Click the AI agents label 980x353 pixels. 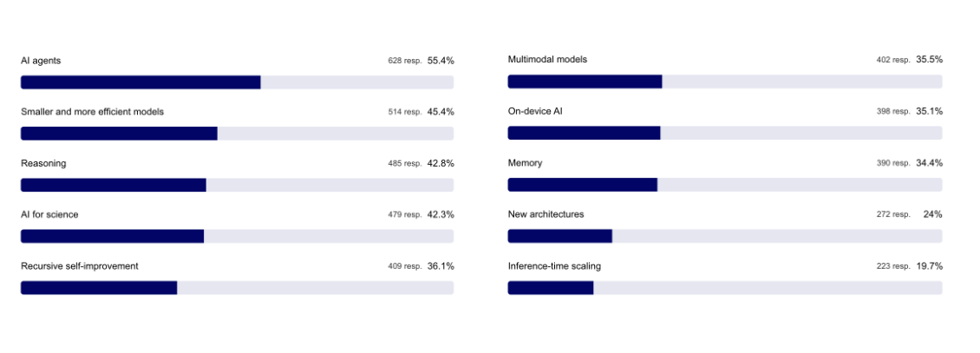coord(41,61)
